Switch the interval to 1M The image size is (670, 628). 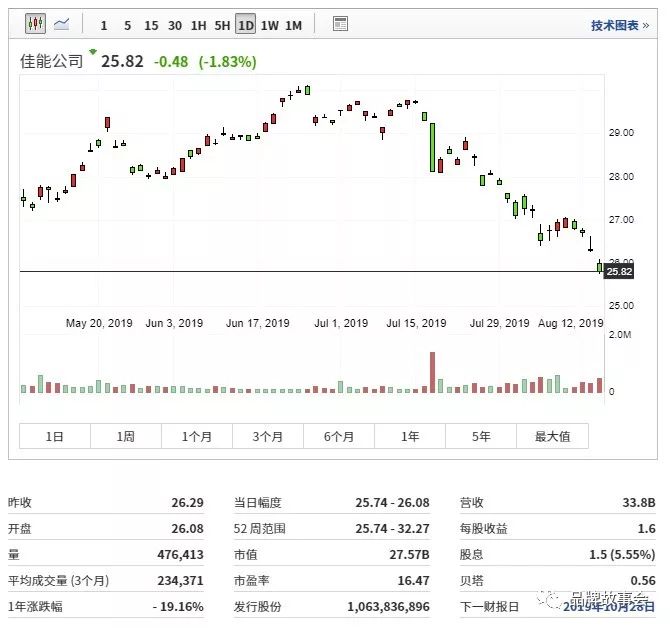click(293, 25)
